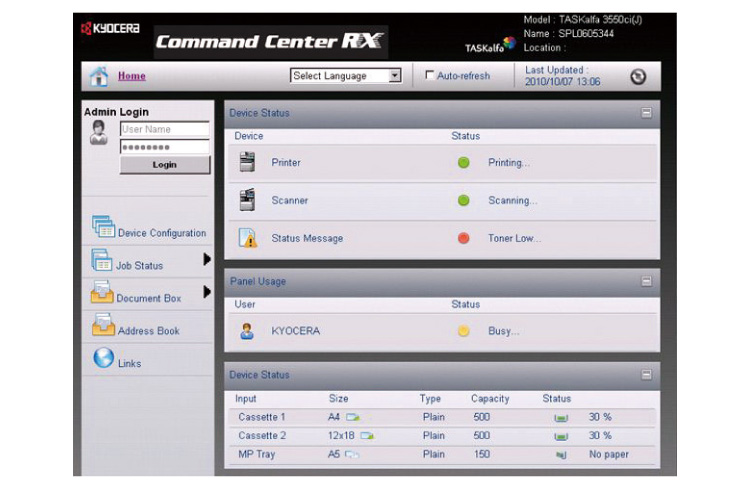Viewport: 750px width, 488px height.
Task: Click the KYOCERA user icon
Action: [x=247, y=331]
